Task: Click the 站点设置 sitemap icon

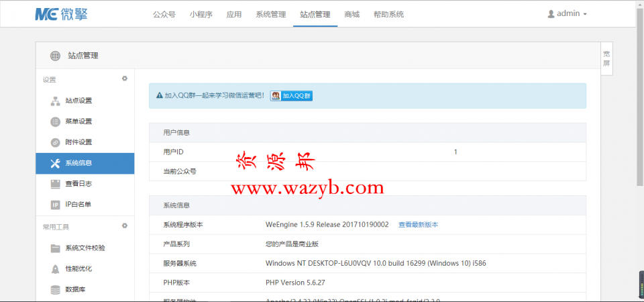Action: tap(55, 101)
